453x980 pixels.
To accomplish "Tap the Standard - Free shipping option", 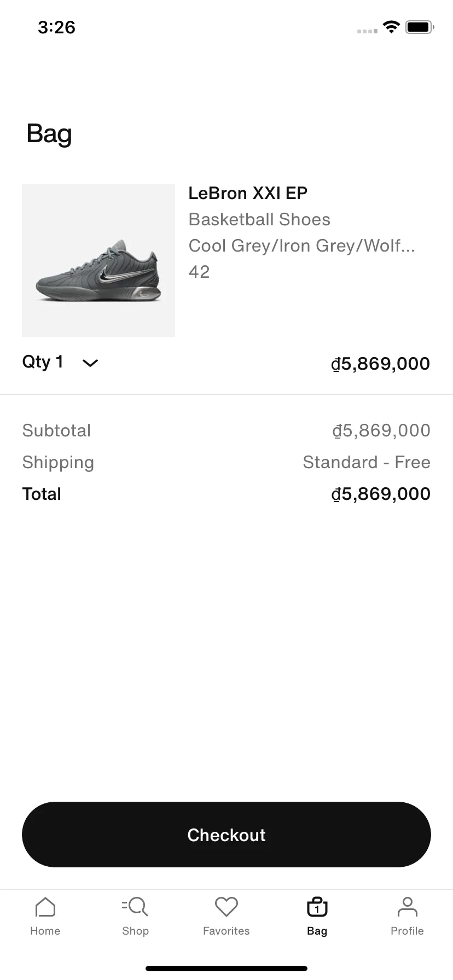I will click(367, 462).
